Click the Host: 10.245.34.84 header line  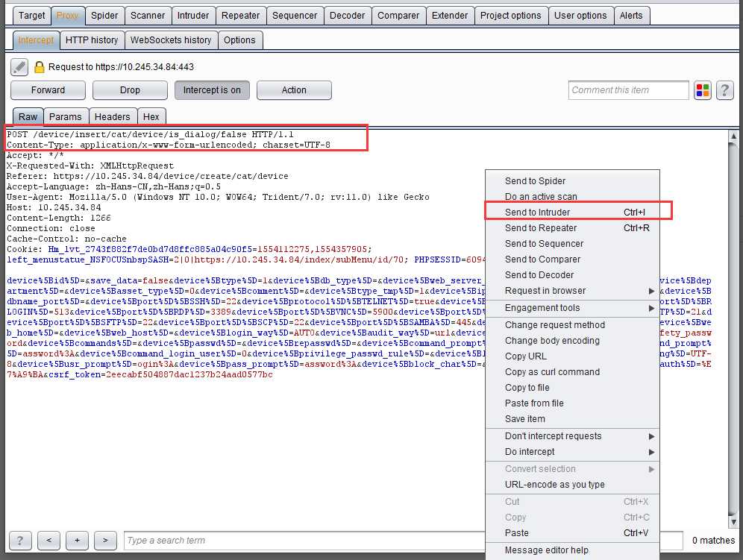(x=54, y=207)
